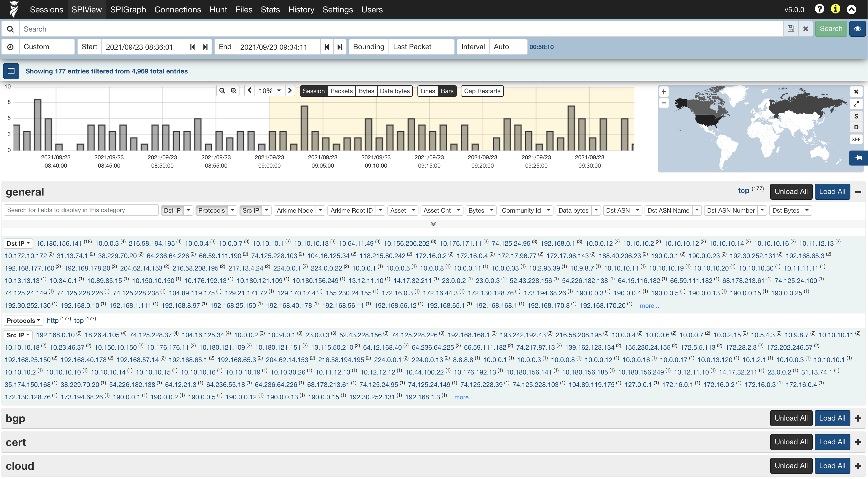868x479 pixels.
Task: Click the green Search button
Action: 830,29
